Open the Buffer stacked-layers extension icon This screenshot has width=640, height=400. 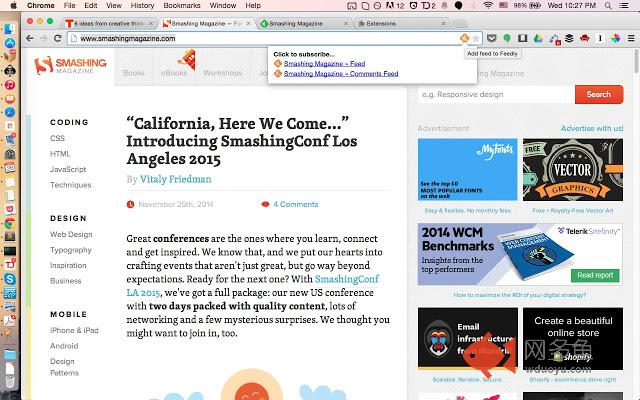click(x=569, y=38)
